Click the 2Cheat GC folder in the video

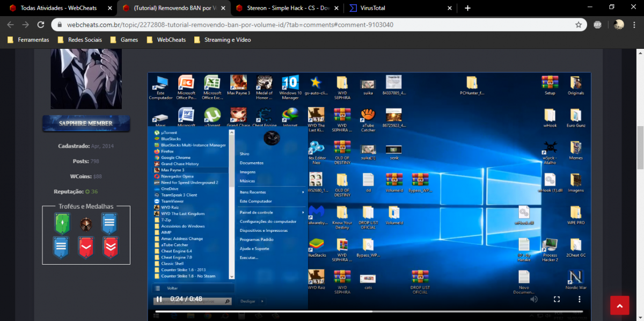click(576, 248)
